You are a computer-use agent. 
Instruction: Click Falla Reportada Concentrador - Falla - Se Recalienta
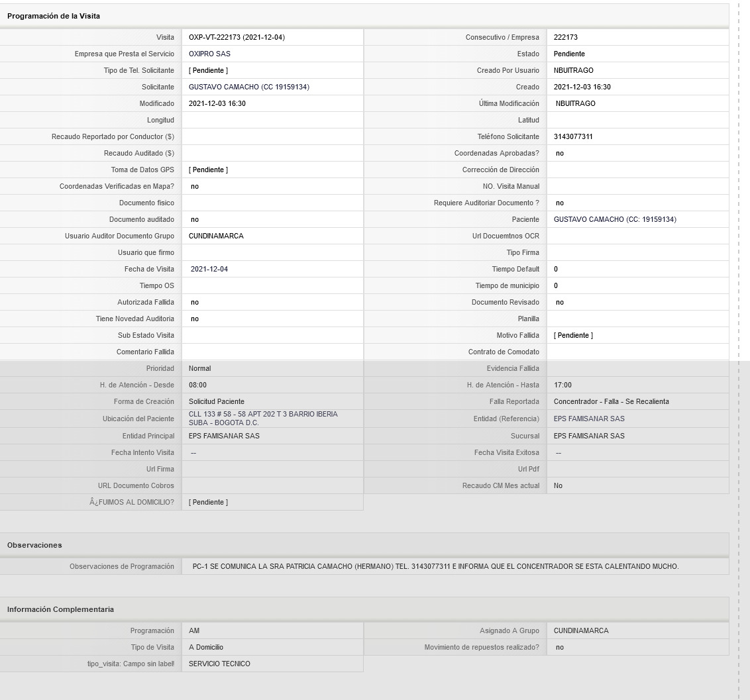click(x=611, y=401)
